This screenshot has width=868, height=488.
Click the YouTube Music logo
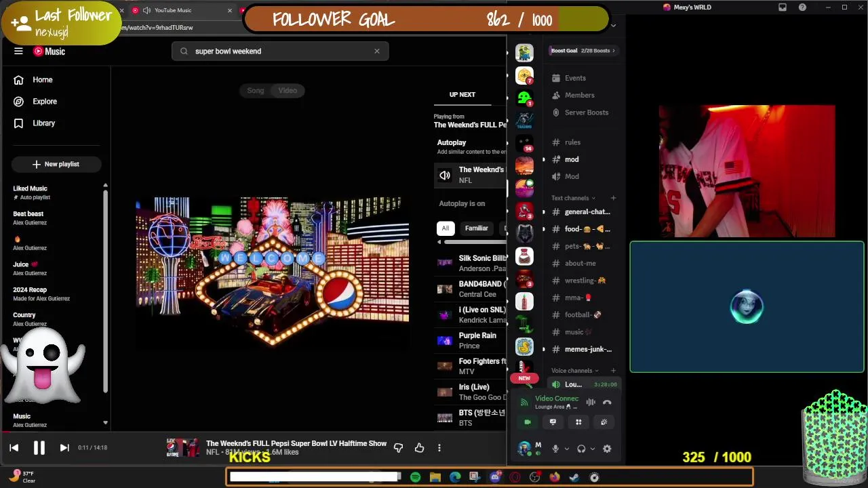(50, 52)
